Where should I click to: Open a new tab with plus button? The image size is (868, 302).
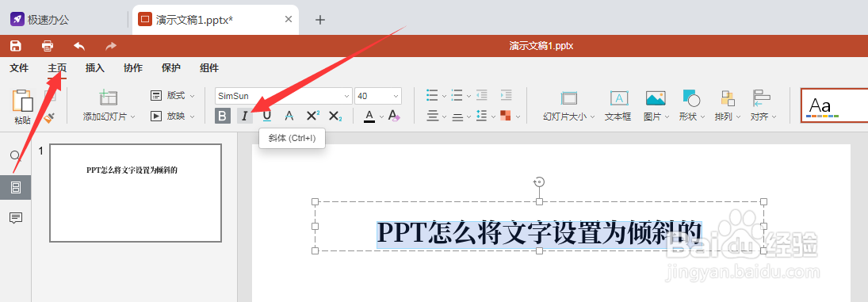click(x=320, y=19)
